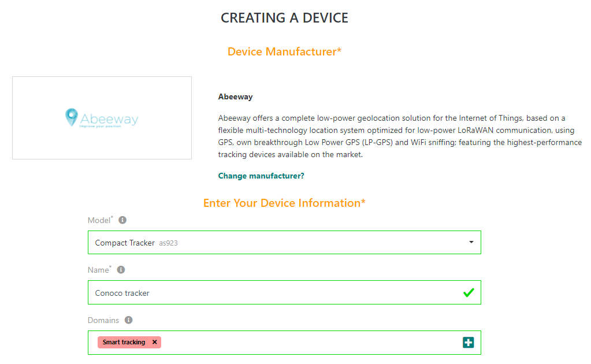Screen dimensions: 591x364
Task: Click the Enter Your Device Information heading
Action: tap(284, 203)
